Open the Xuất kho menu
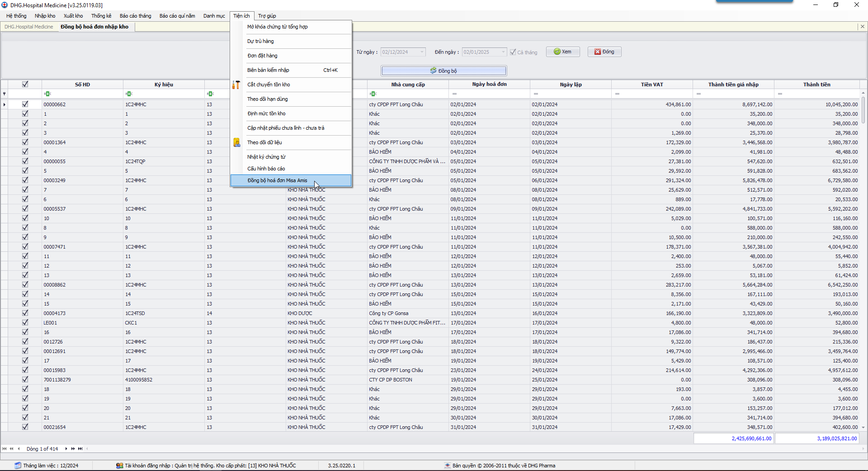 pyautogui.click(x=73, y=16)
